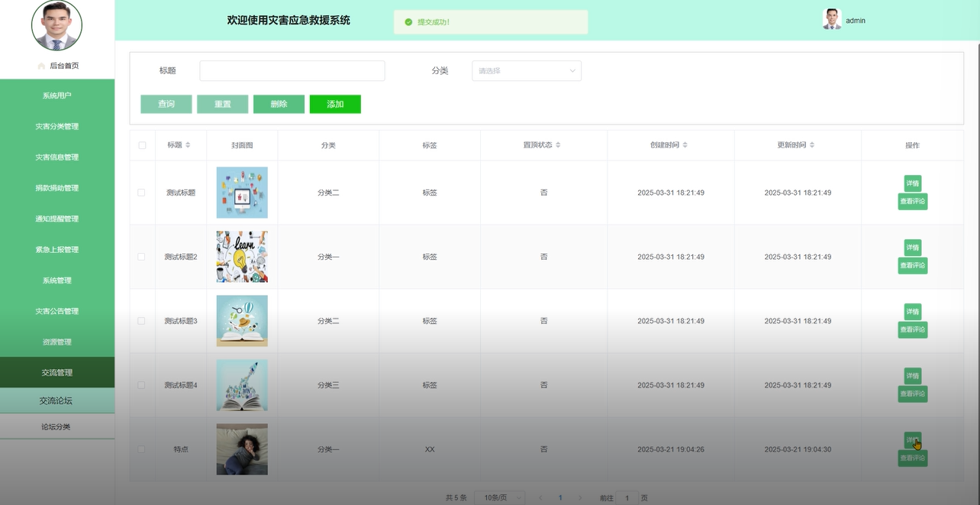Open 详情 for 测试标题2 row
980x505 pixels.
coord(913,248)
